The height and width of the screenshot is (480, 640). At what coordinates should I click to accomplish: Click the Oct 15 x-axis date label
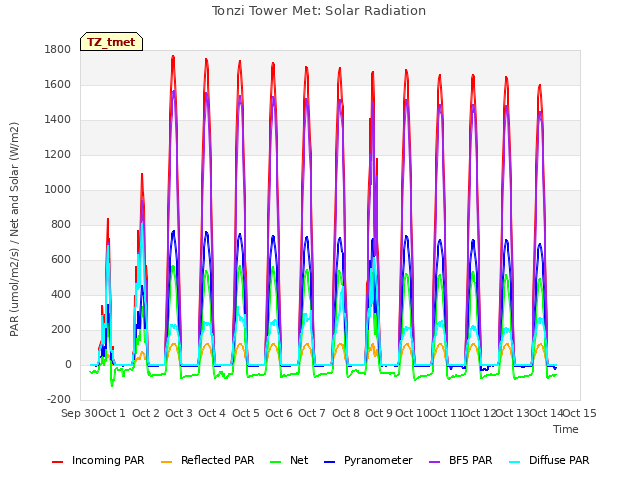[x=580, y=413]
